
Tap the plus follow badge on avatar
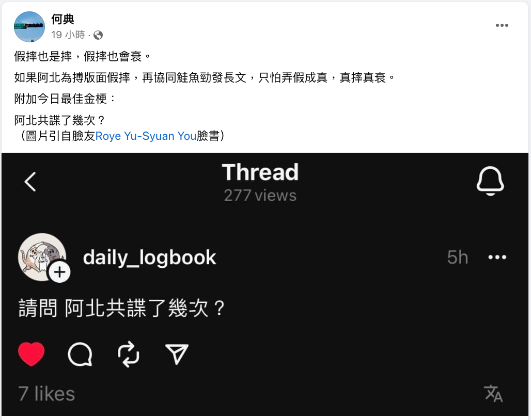click(59, 272)
